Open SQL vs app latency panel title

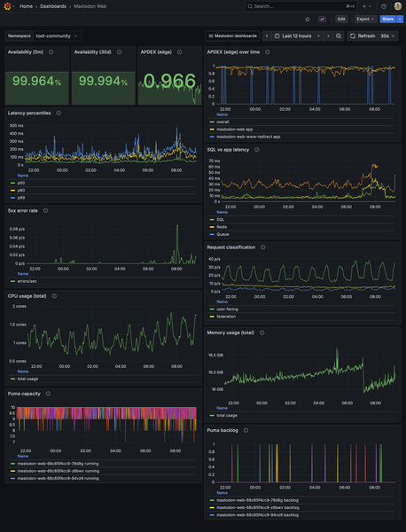pos(228,150)
